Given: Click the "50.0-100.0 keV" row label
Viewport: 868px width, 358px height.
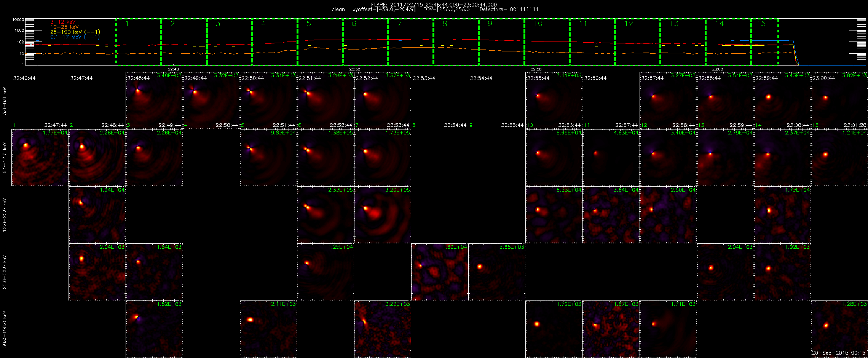Looking at the screenshot, I should [x=5, y=329].
